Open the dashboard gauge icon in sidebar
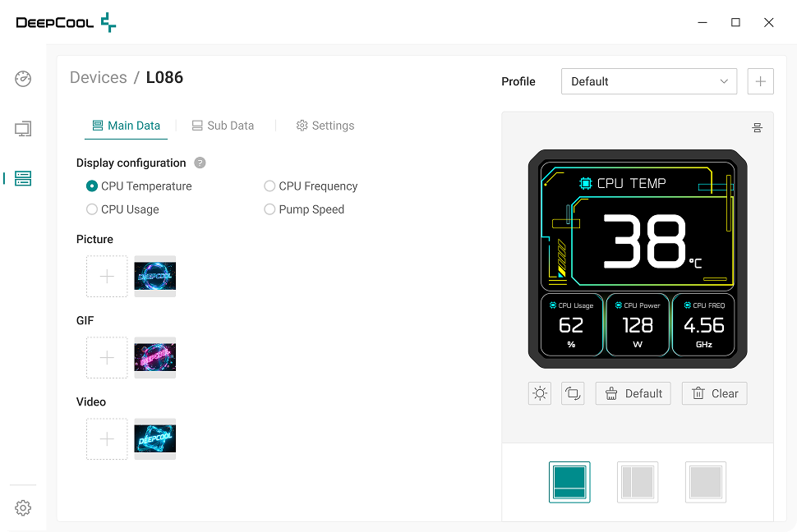Screen dimensions: 797x532 click(23, 80)
